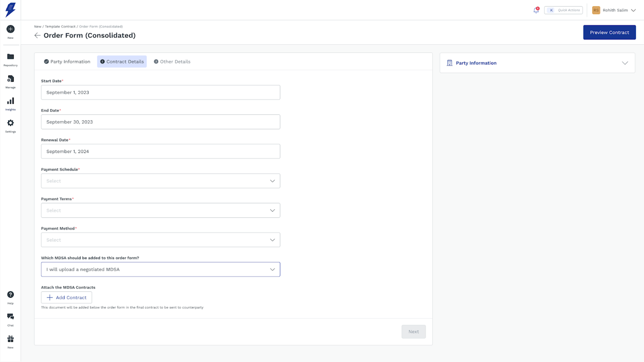
Task: Open the Insights bar chart icon
Action: click(x=10, y=101)
